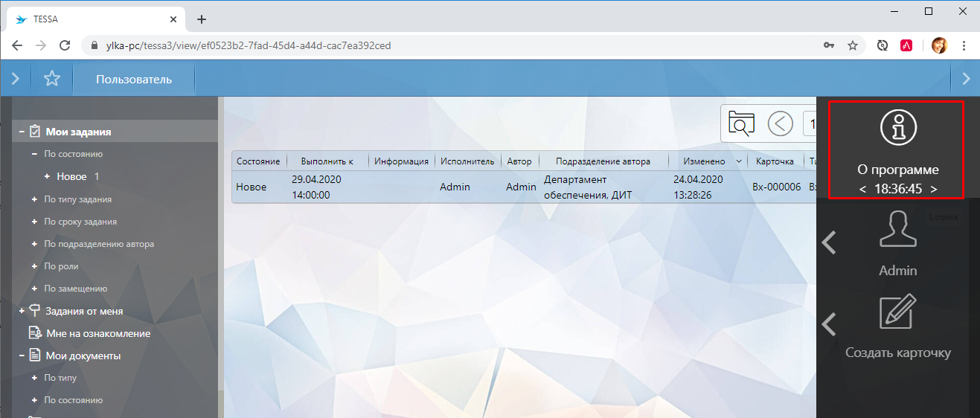Expand the 'По типу задания' branch

(34, 199)
